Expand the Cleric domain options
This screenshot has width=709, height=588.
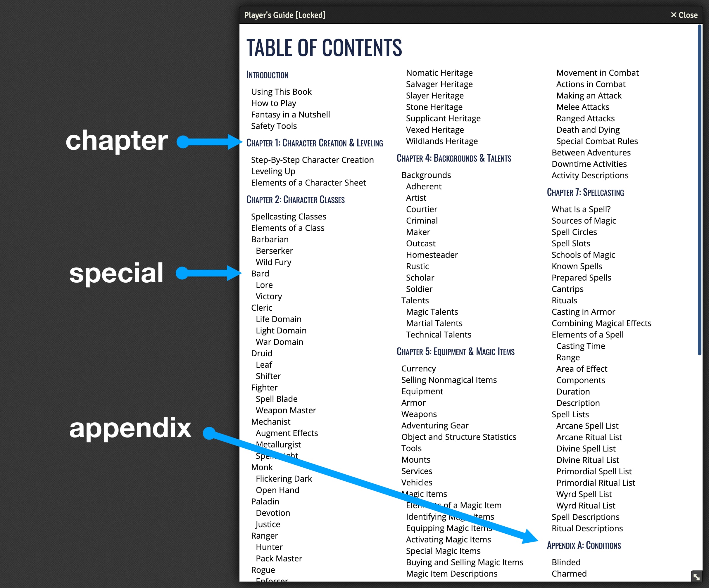[261, 307]
